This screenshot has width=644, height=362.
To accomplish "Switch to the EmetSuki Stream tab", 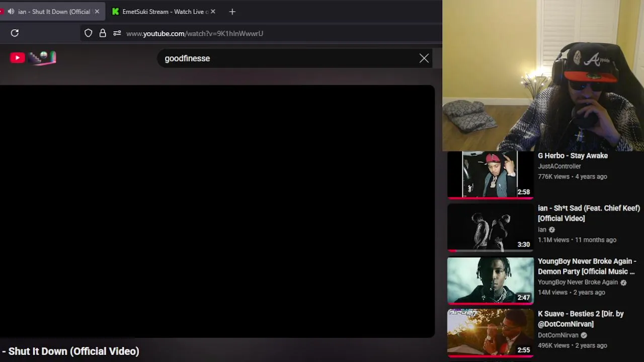I will point(164,12).
